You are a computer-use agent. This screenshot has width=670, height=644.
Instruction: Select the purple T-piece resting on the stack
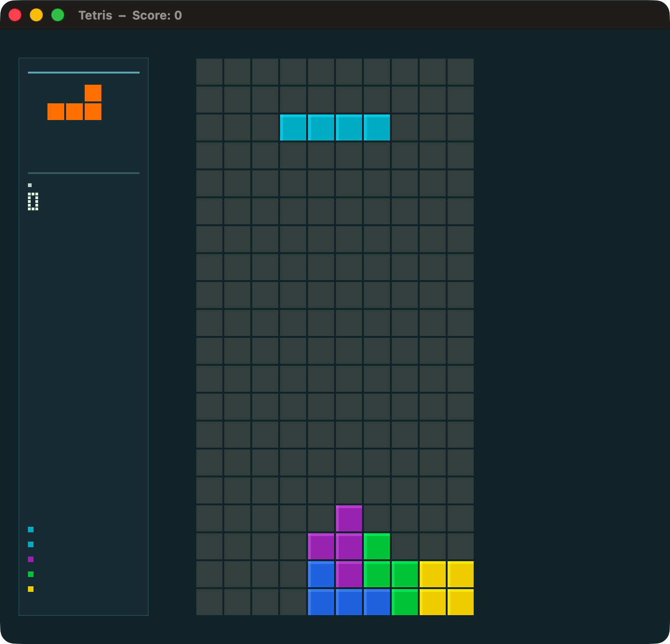pyautogui.click(x=349, y=545)
